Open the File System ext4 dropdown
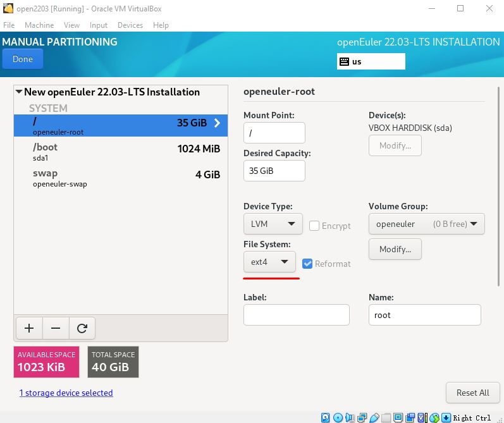 269,262
